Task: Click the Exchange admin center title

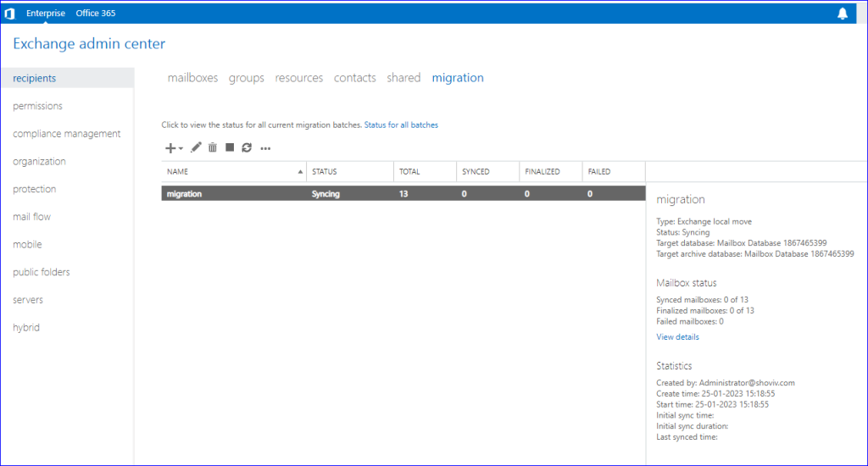Action: [89, 44]
